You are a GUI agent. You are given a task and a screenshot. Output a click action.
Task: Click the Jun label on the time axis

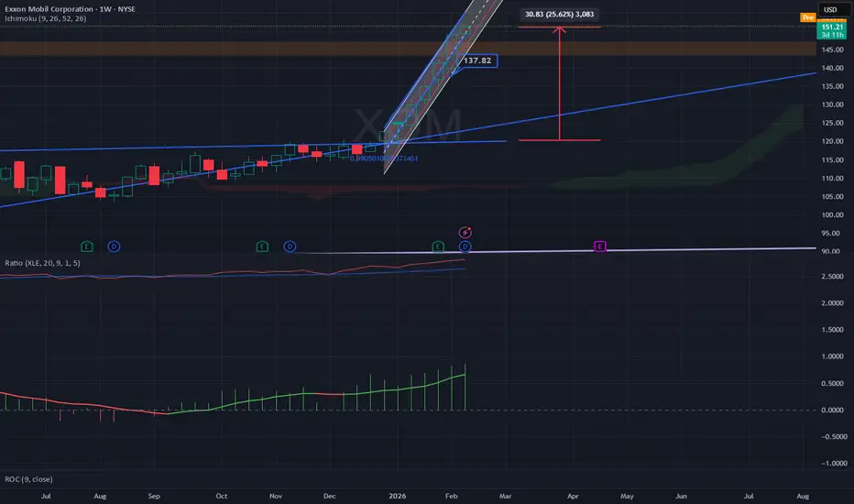pyautogui.click(x=682, y=496)
